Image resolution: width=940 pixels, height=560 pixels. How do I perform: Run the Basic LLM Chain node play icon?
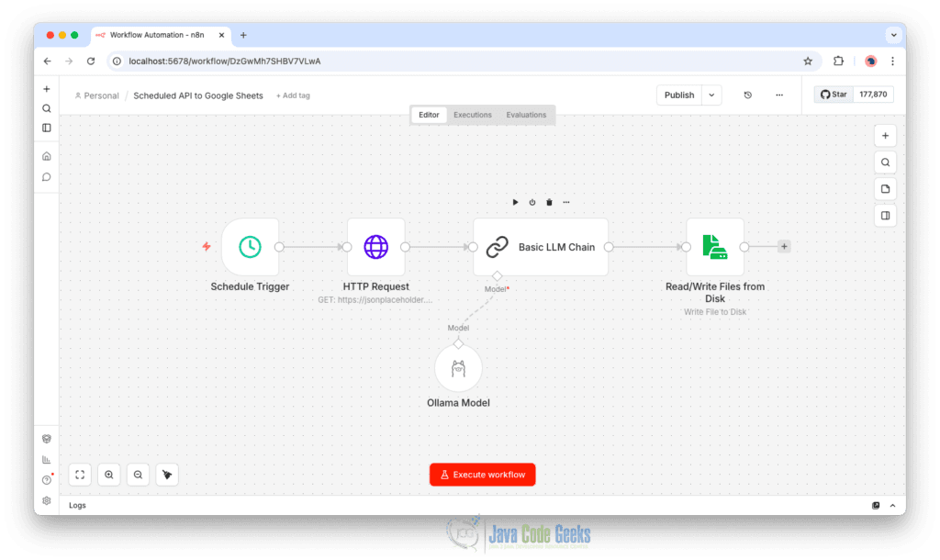pyautogui.click(x=515, y=202)
